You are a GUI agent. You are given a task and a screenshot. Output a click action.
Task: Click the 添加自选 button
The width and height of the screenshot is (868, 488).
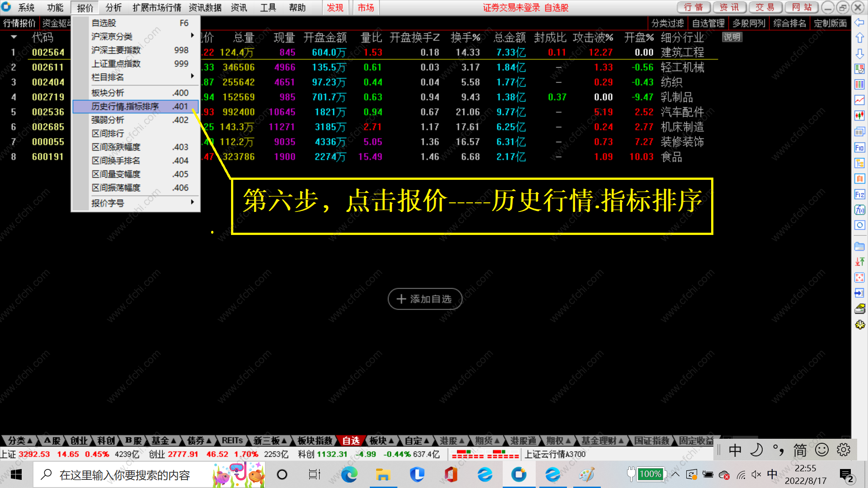(x=425, y=299)
